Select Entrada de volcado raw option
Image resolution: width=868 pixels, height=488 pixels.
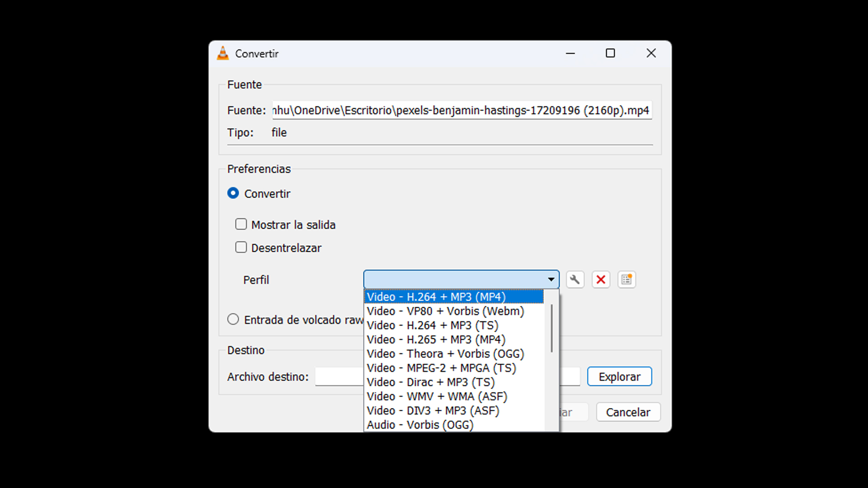pyautogui.click(x=233, y=319)
